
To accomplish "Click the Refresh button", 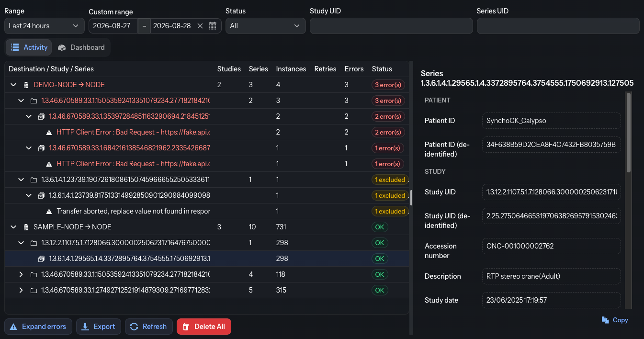I will click(148, 327).
